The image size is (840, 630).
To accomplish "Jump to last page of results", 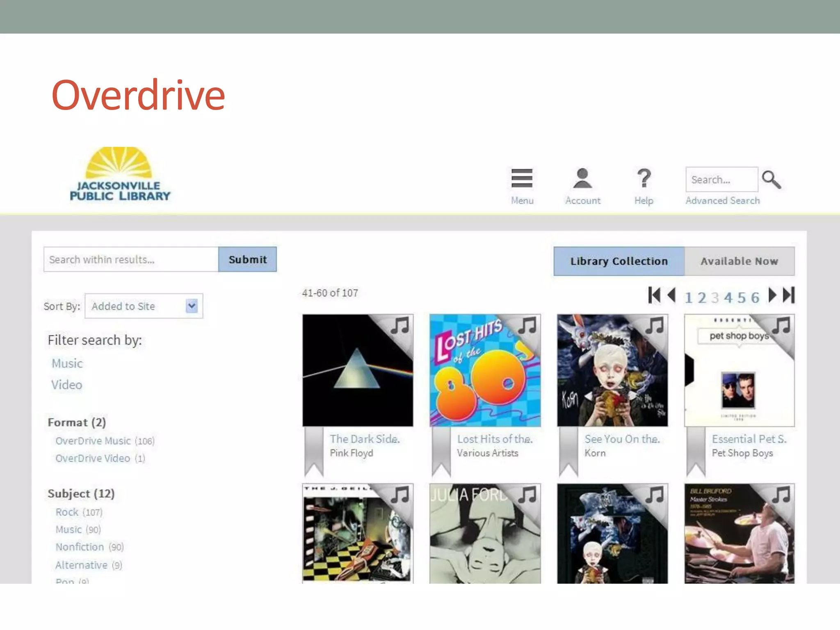I will coord(789,295).
